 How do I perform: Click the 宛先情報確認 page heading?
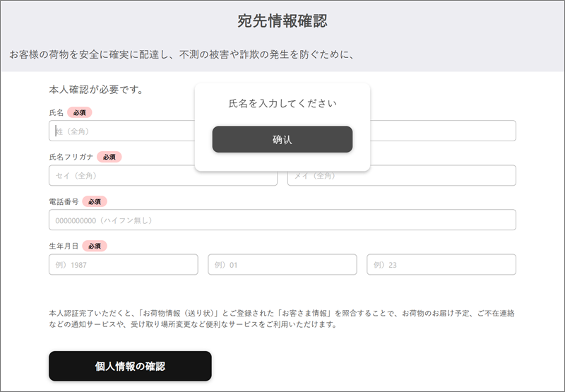pos(282,21)
